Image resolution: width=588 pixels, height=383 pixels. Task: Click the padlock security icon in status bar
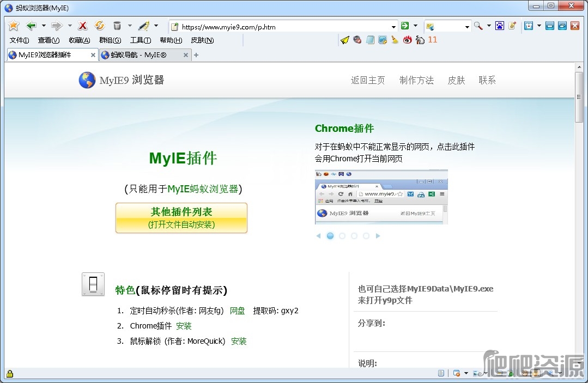pyautogui.click(x=10, y=374)
